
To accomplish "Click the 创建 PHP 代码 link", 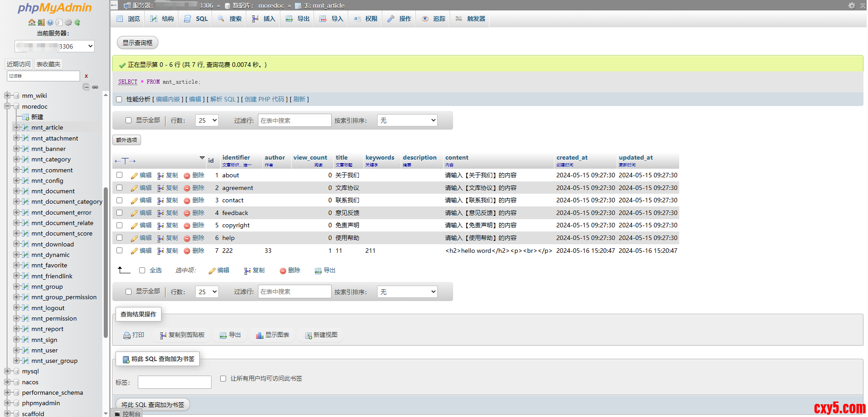I will pyautogui.click(x=264, y=99).
